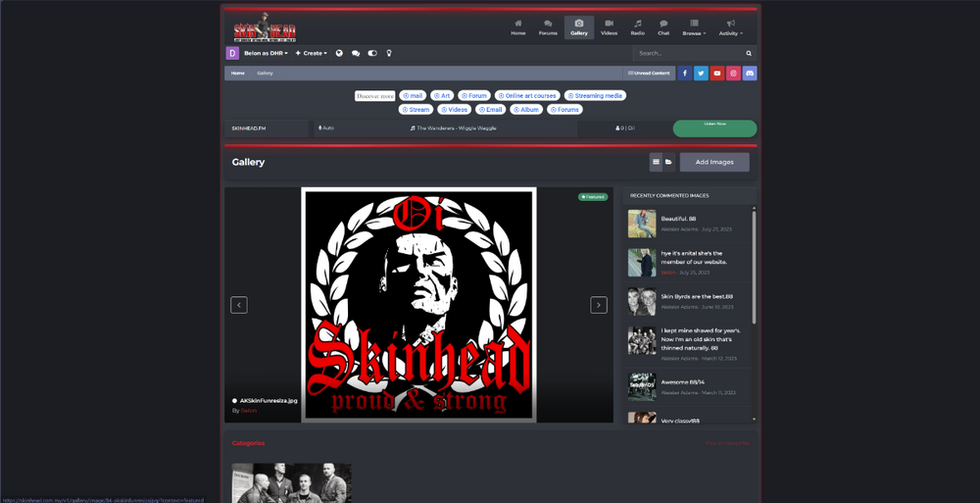Go to the Forums tab
This screenshot has height=503, width=980.
548,27
